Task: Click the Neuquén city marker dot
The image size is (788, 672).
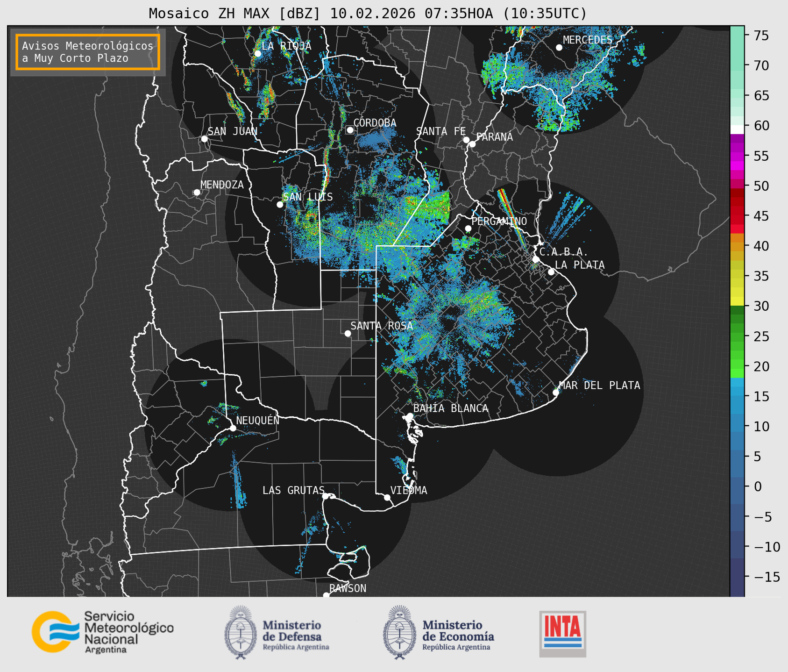Action: [x=233, y=428]
